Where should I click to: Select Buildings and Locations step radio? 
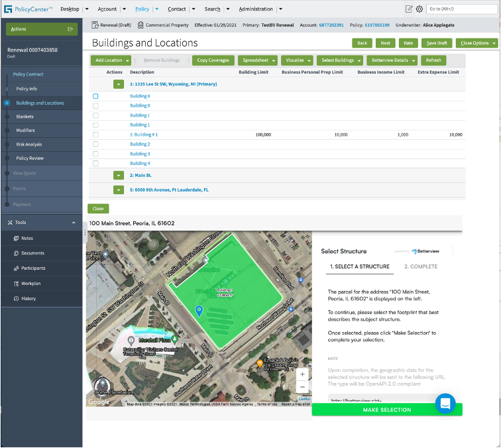coord(7,103)
